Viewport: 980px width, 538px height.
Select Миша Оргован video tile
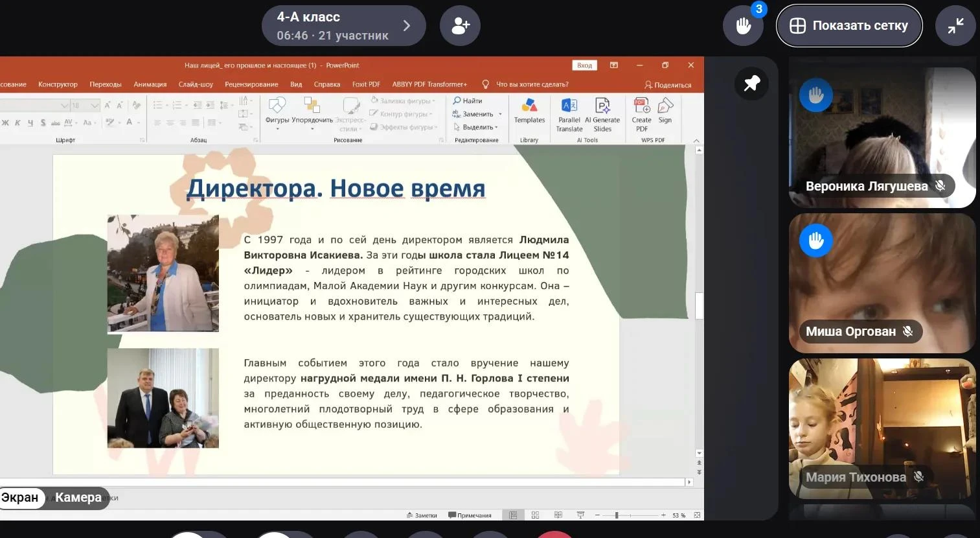click(882, 283)
